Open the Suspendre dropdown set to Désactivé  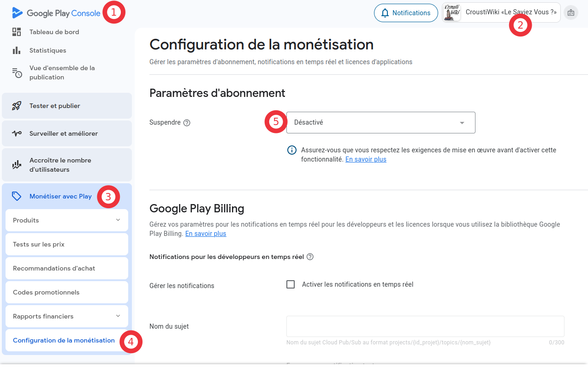point(380,123)
